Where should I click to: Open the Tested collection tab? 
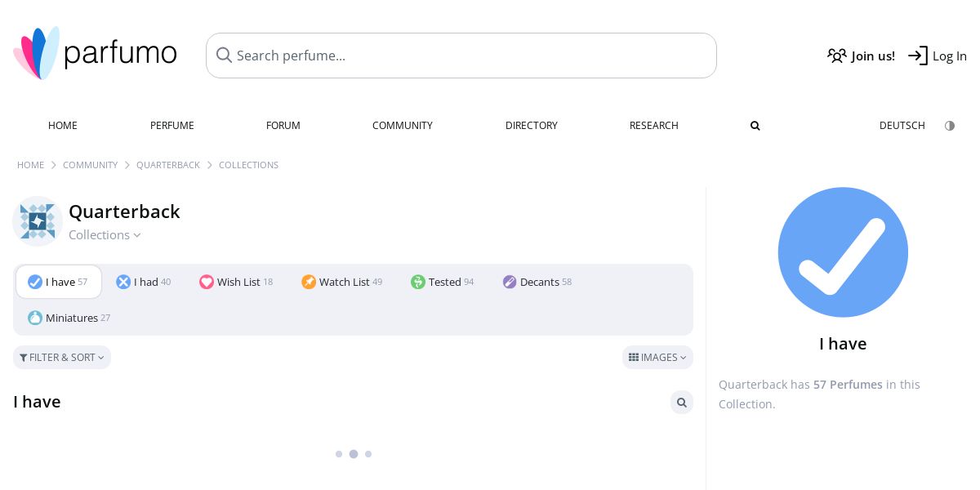click(442, 282)
